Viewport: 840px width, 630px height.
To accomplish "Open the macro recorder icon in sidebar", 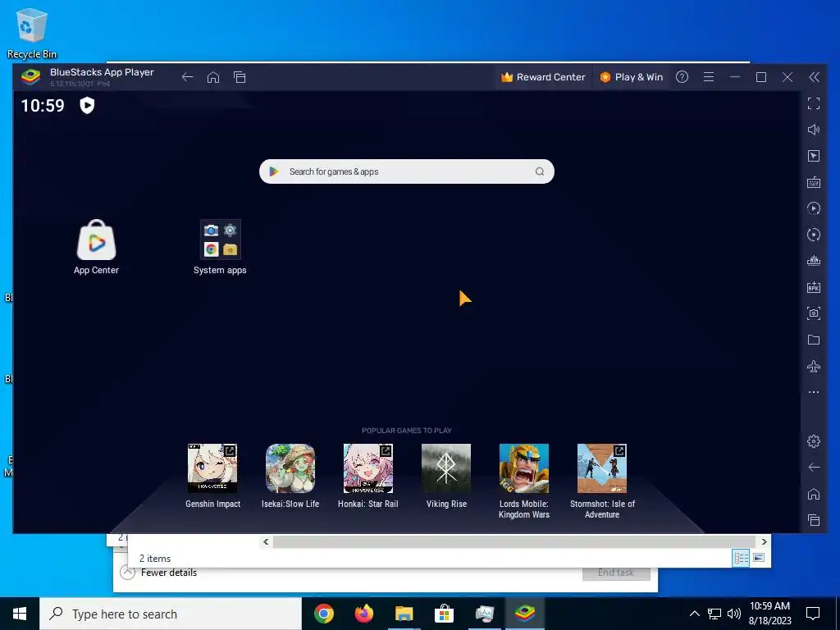I will pyautogui.click(x=814, y=208).
